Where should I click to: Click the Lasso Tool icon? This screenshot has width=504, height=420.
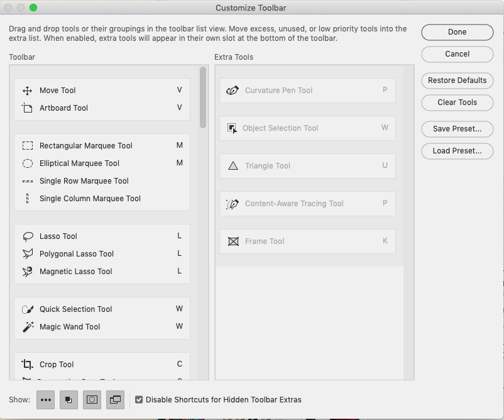click(28, 236)
